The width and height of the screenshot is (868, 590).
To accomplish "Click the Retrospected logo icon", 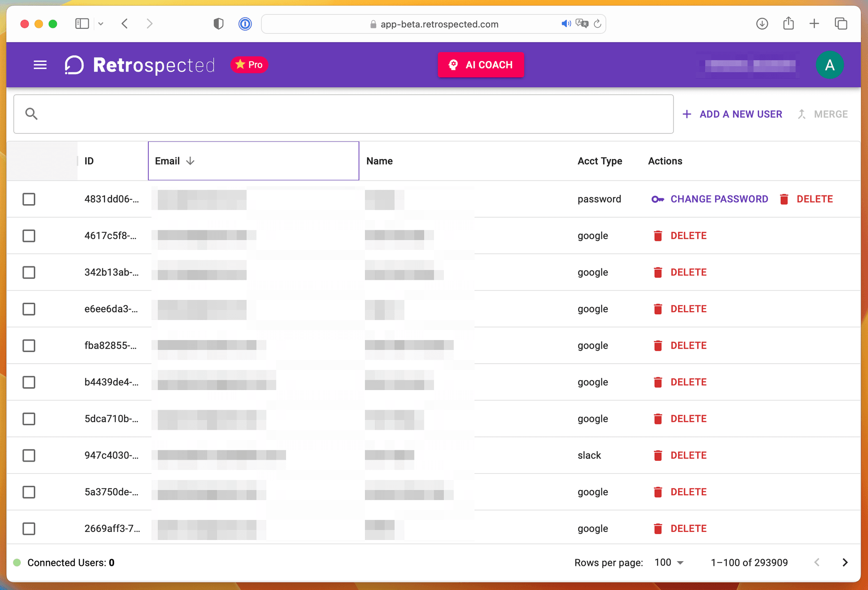I will 74,65.
